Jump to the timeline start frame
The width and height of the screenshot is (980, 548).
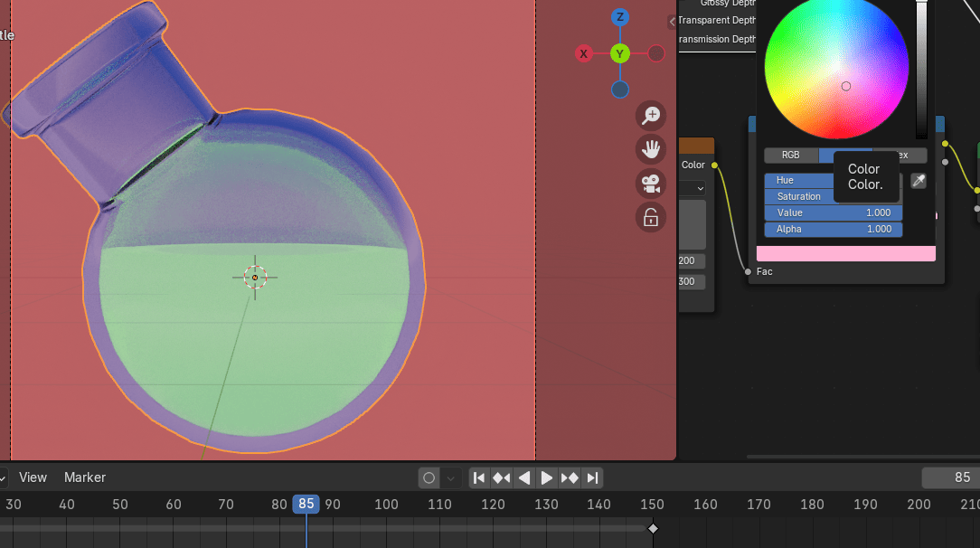[479, 477]
